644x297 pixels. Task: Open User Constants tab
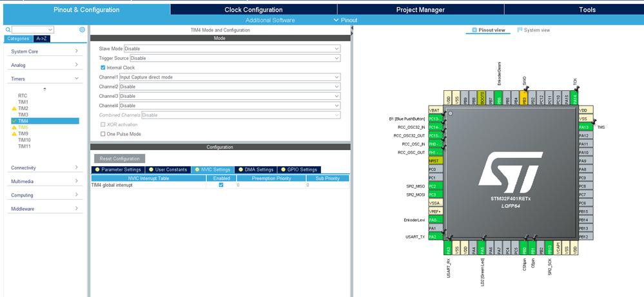(x=168, y=169)
